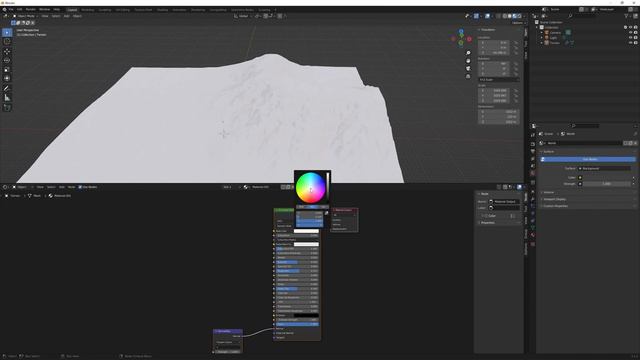The height and width of the screenshot is (360, 640).
Task: Open the Scene properties tab icon
Action: pos(533,166)
